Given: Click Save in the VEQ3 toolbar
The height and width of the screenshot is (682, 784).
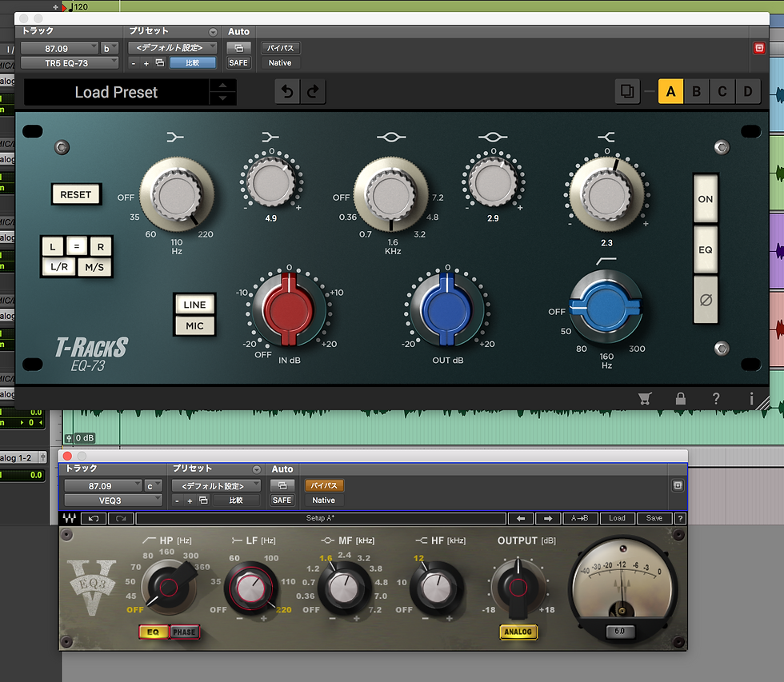Looking at the screenshot, I should click(654, 518).
